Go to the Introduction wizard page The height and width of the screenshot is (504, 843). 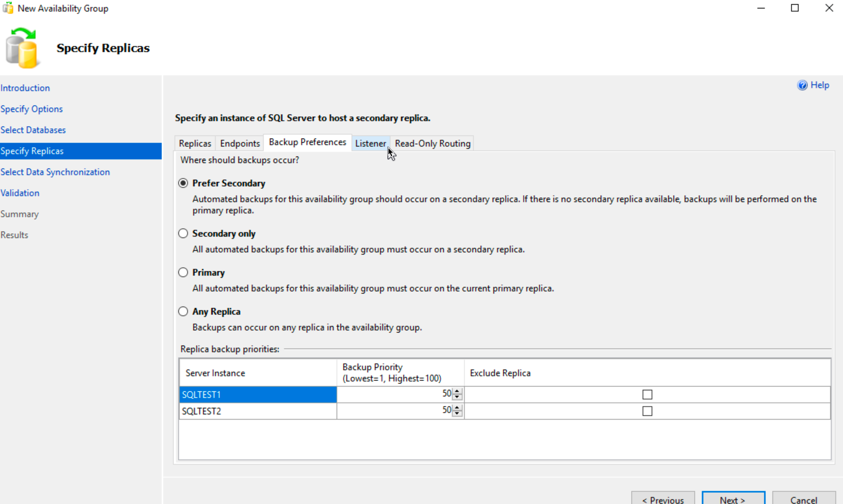(x=25, y=88)
